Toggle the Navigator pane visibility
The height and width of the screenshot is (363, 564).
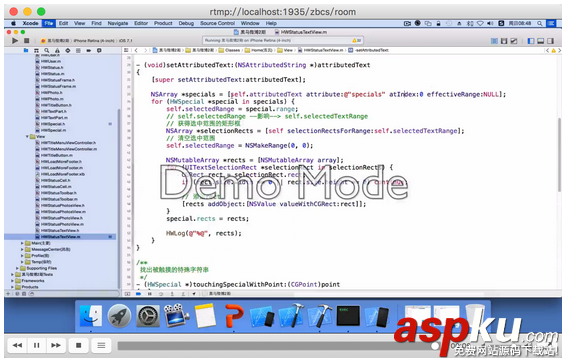(531, 41)
